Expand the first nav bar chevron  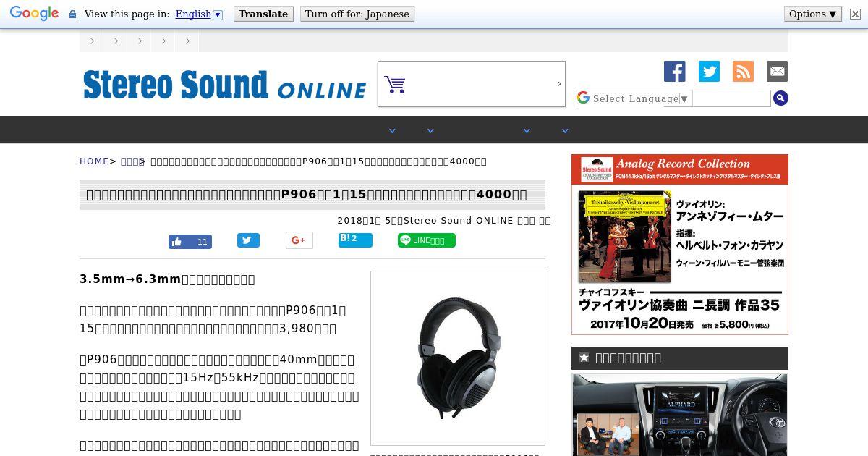point(392,131)
